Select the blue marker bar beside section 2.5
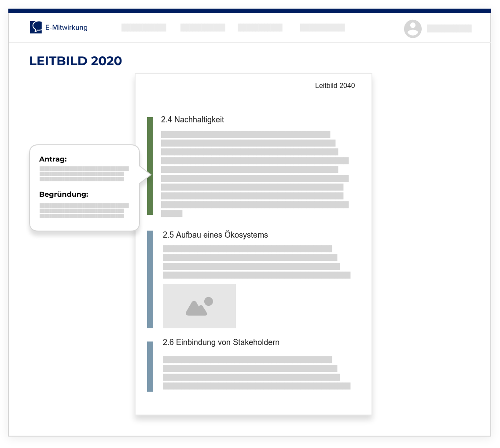Screen dimensions: 500x448 coord(150,279)
